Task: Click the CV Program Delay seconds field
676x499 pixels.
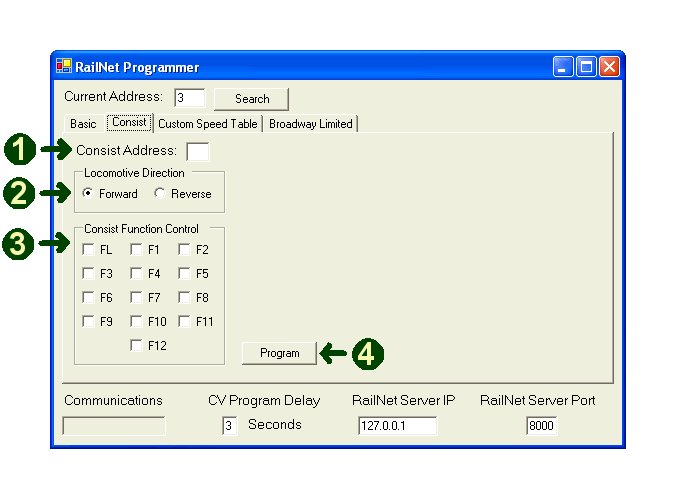Action: 229,426
